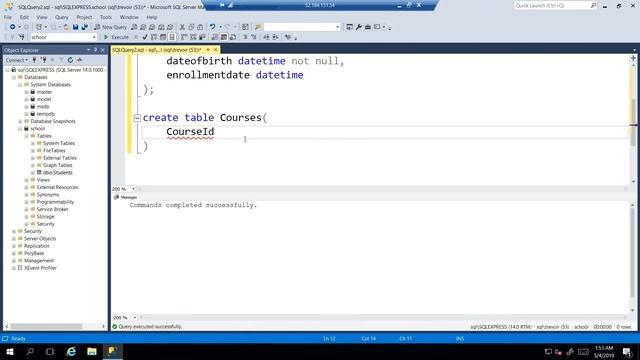Screen dimensions: 640x360
Task: Open the Action Center notification icon
Action: (x=627, y=351)
